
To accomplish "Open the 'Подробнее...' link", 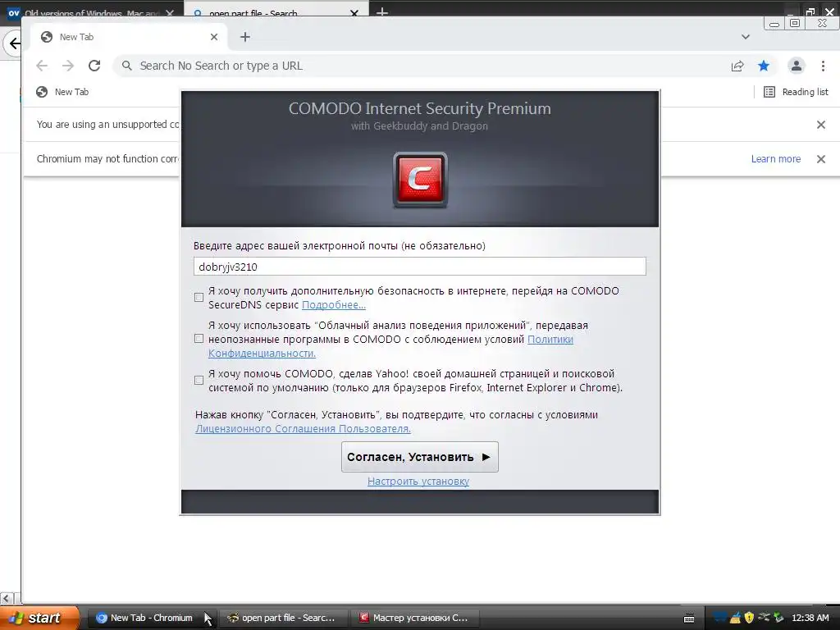I will pos(334,305).
